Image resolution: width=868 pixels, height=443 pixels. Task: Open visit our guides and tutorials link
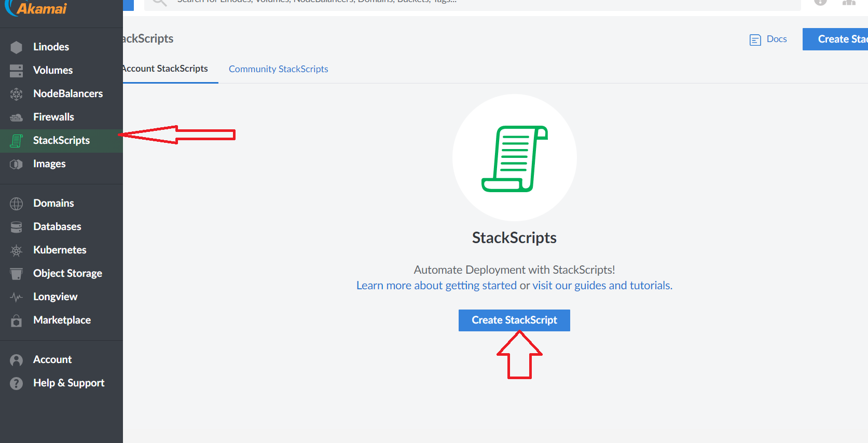click(x=602, y=286)
